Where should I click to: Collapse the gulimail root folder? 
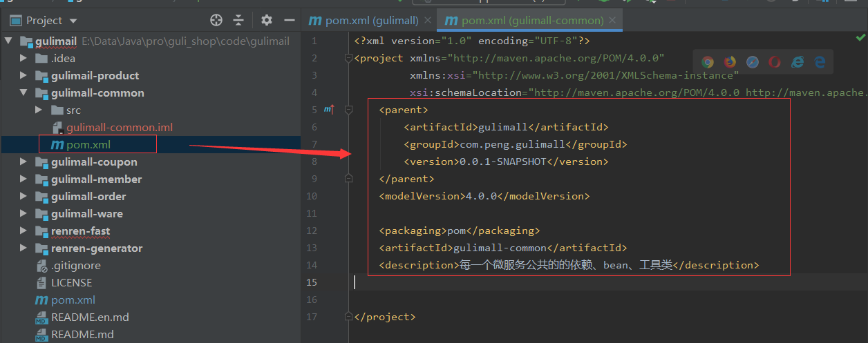tap(10, 41)
